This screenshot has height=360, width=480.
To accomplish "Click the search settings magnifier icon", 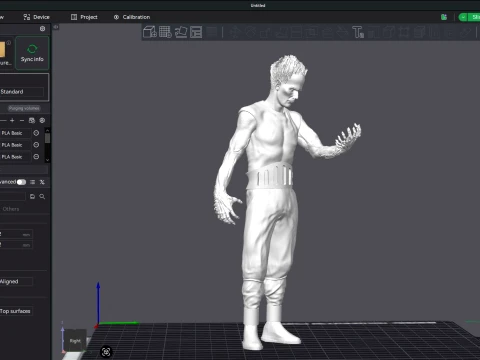I will tap(42, 197).
